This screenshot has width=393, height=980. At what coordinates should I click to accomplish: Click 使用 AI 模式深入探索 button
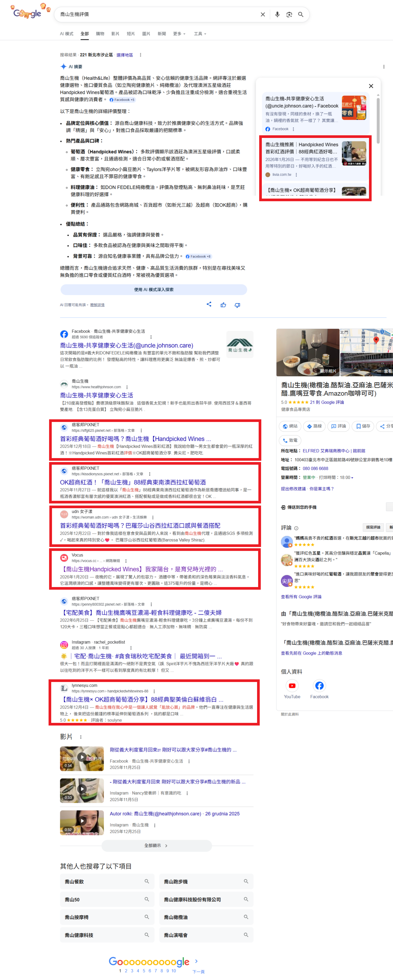click(153, 290)
